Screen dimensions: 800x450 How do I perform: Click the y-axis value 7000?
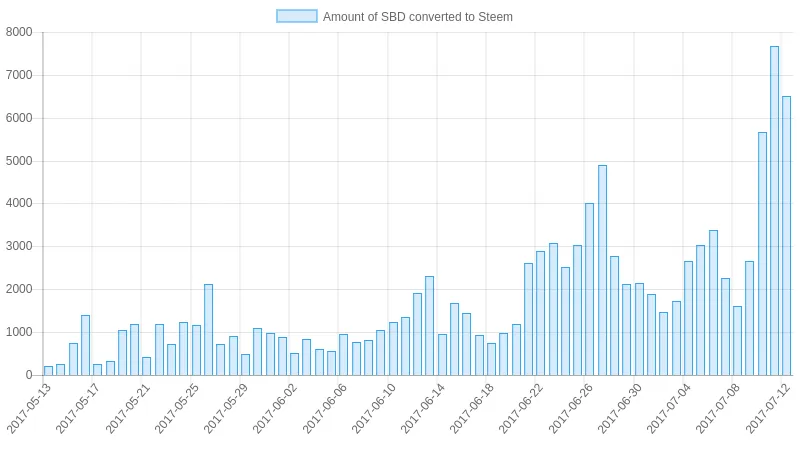tap(19, 75)
